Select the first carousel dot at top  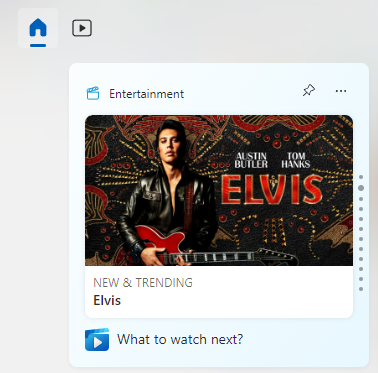[361, 177]
